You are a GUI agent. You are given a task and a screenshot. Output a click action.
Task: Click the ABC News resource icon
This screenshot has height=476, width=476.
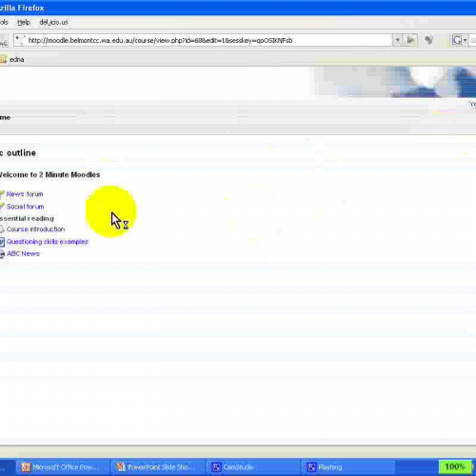click(2, 254)
